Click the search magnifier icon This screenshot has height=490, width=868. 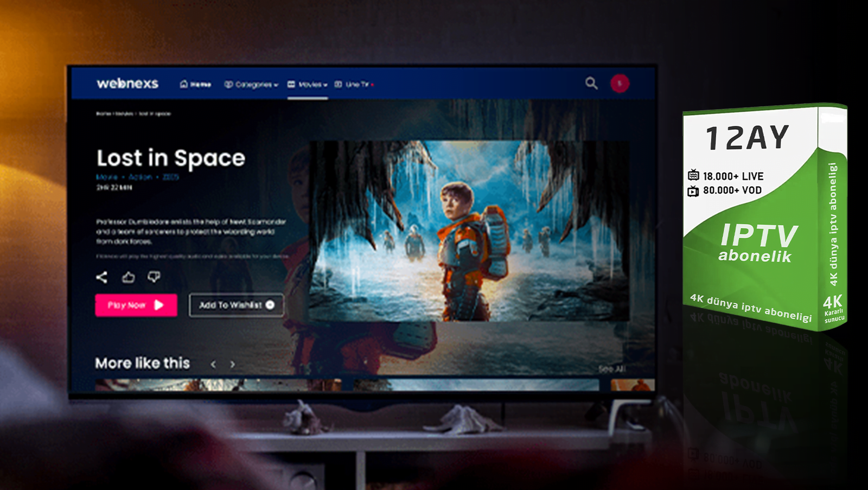click(x=591, y=83)
